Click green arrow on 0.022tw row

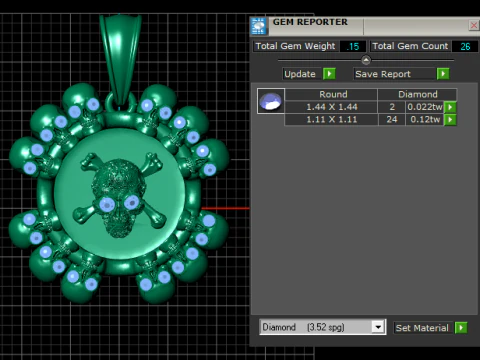pos(450,107)
